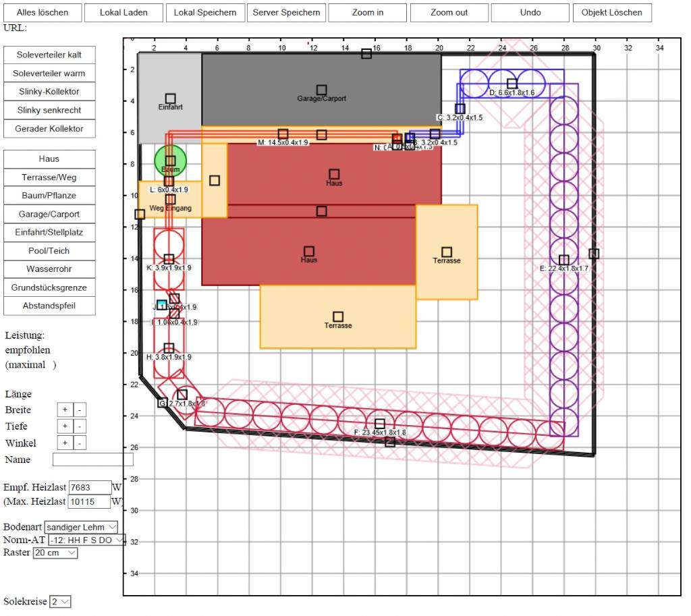This screenshot has height=616, width=691.
Task: Delete object with Objekt Löschen
Action: coord(611,13)
